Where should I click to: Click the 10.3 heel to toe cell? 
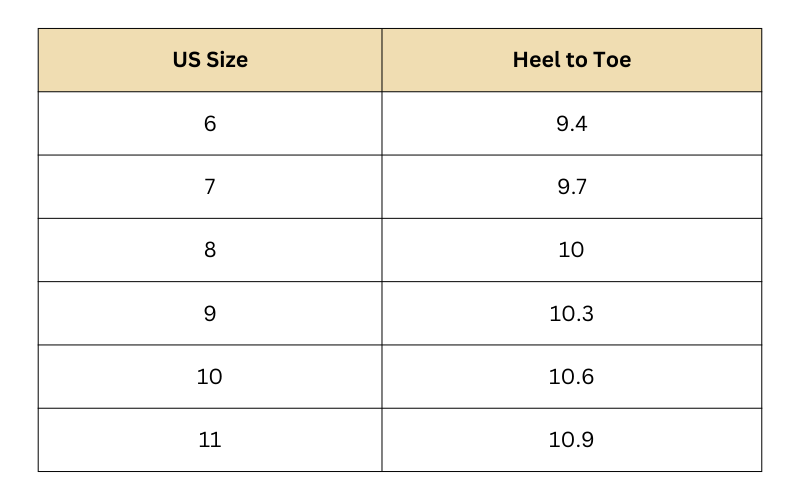point(571,313)
